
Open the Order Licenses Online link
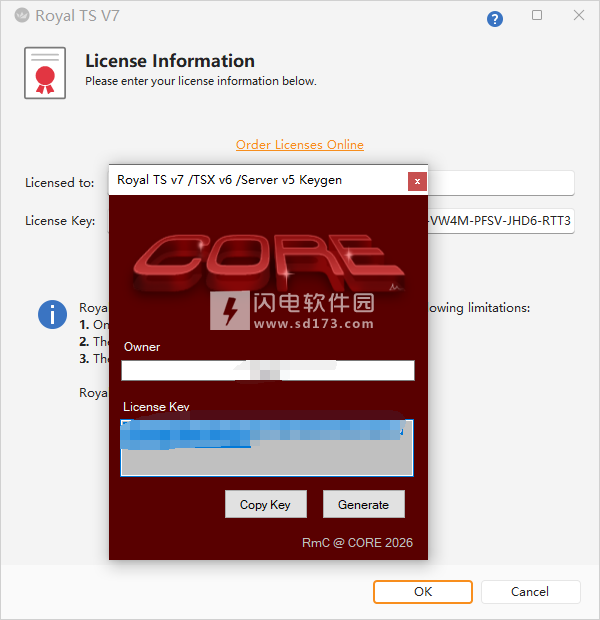[x=300, y=145]
